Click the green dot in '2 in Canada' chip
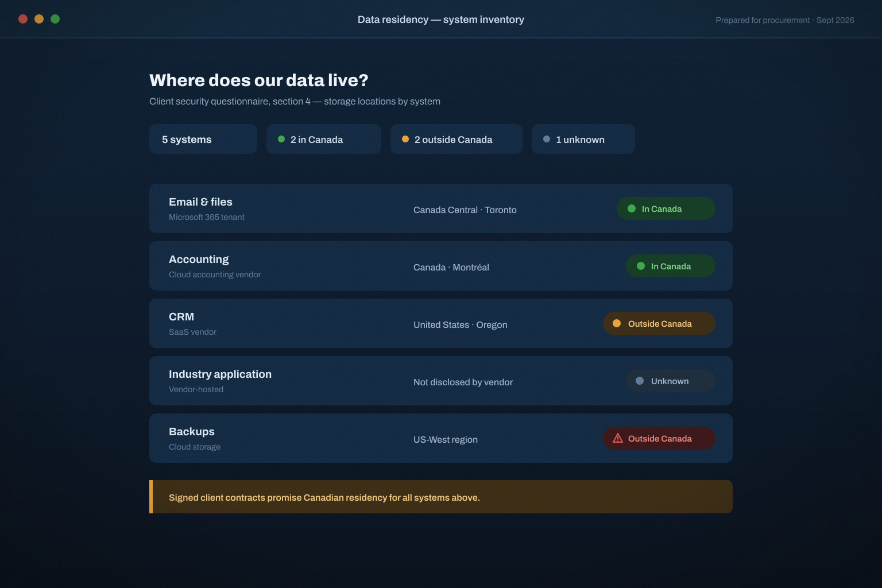Screen dimensions: 882x588 click(x=281, y=139)
